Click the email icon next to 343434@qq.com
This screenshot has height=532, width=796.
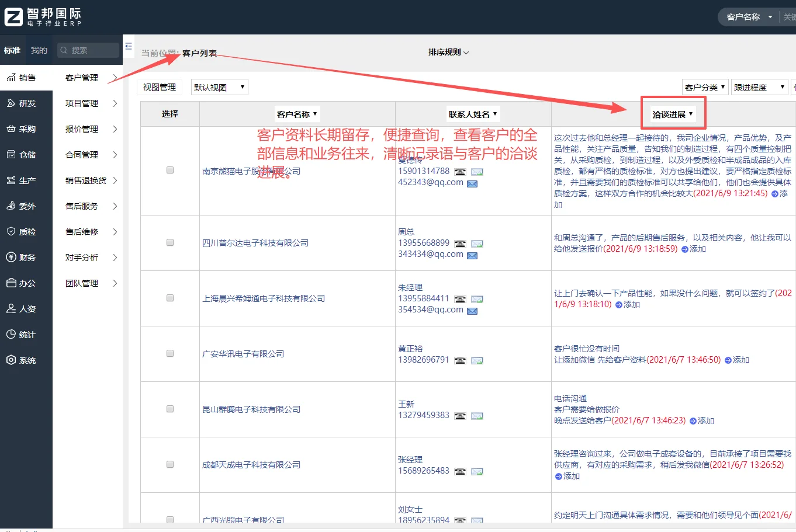click(472, 255)
